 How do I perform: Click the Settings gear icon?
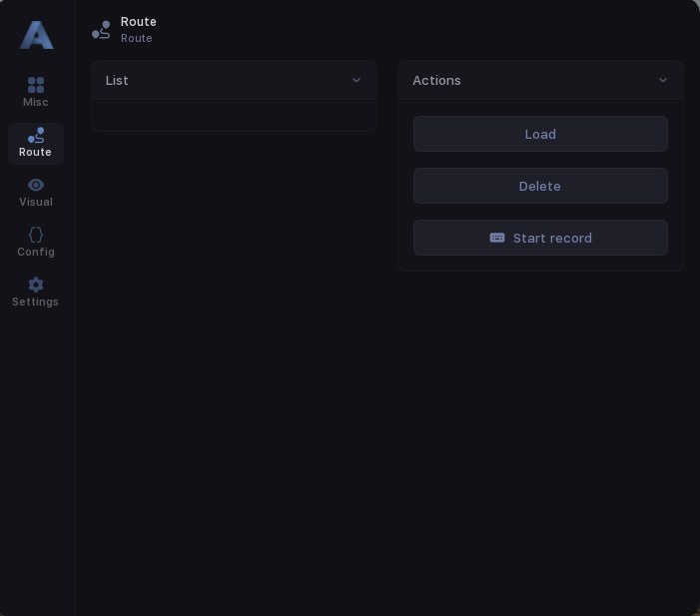pos(36,285)
